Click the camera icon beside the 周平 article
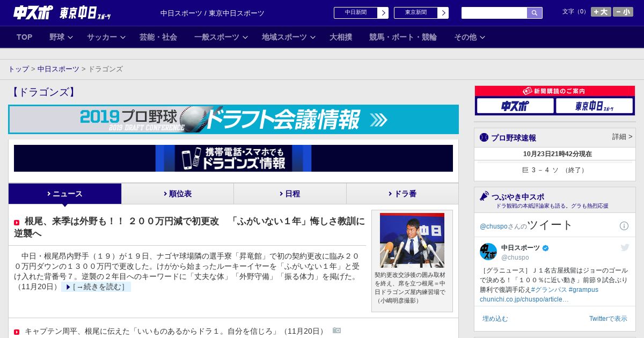The image size is (644, 338). click(x=336, y=330)
